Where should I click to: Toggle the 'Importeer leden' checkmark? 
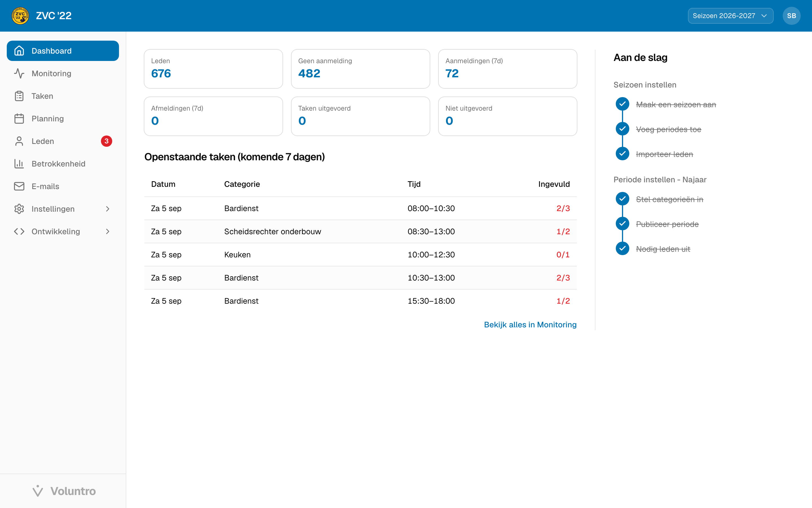[x=622, y=154]
